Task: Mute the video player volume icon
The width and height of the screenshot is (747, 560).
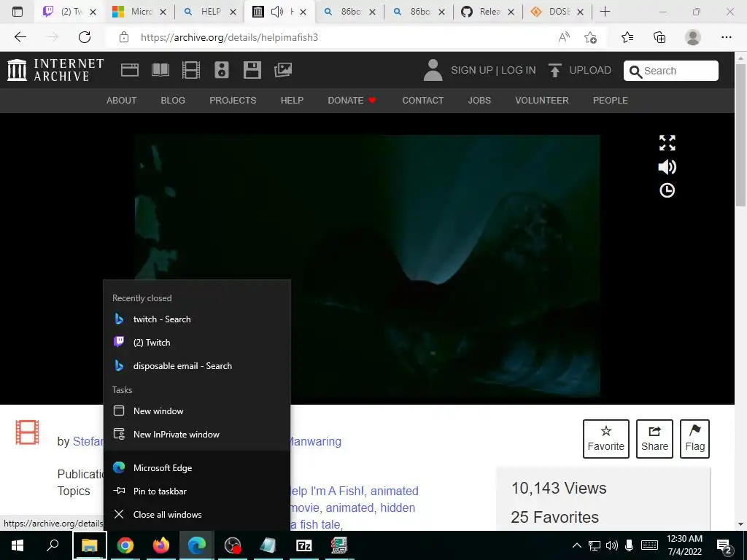Action: pos(667,167)
